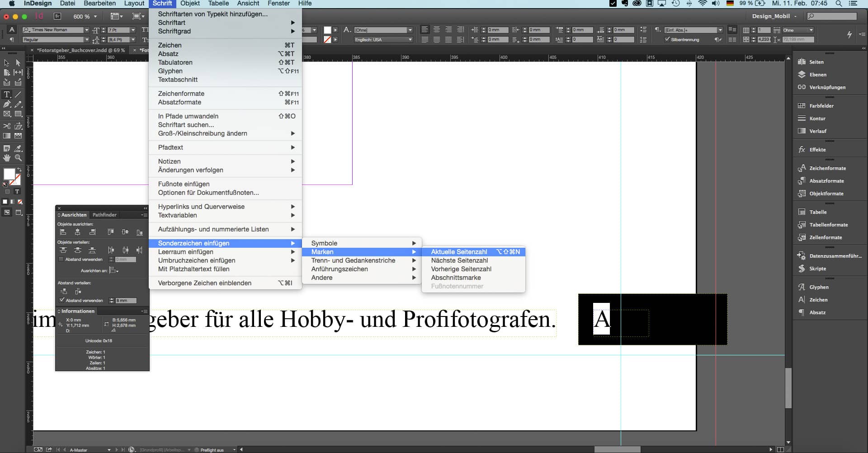Activate the Hand tool
The image size is (868, 453).
coord(6,157)
